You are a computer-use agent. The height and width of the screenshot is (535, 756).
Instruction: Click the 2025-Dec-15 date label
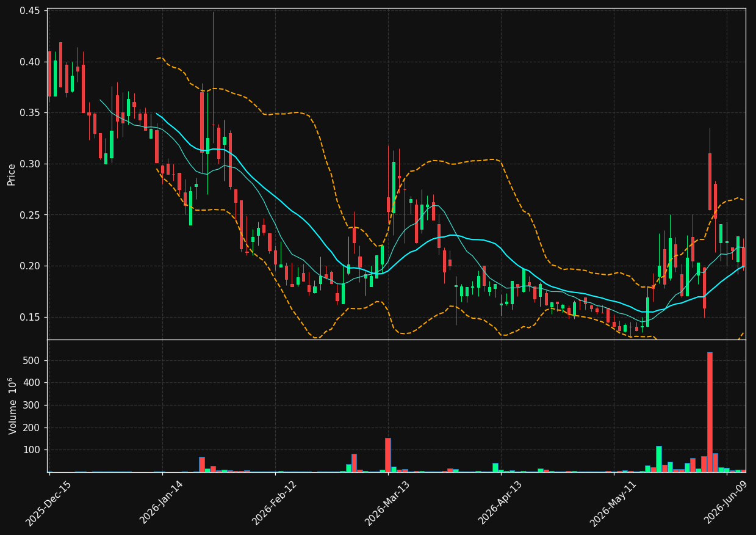(48, 503)
